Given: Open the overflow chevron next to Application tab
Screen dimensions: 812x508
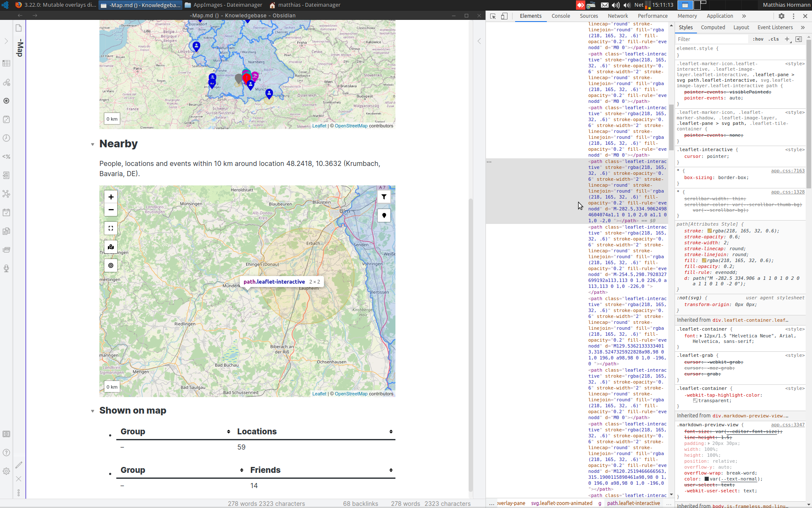Looking at the screenshot, I should pyautogui.click(x=744, y=16).
